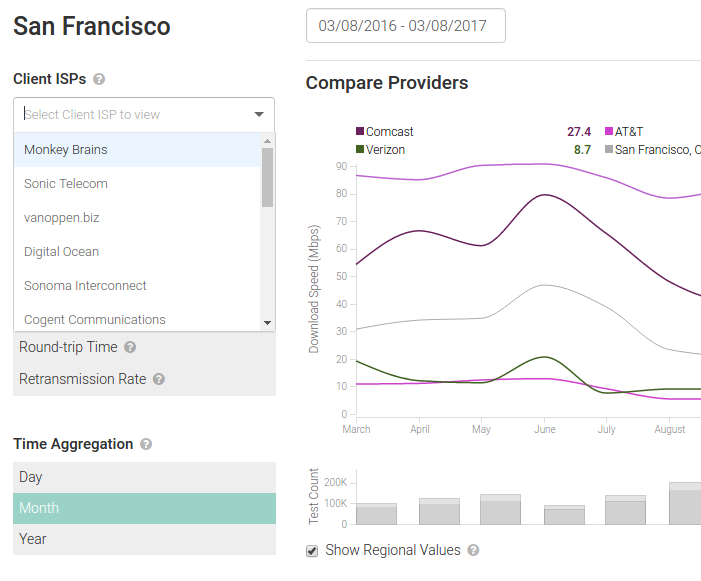Image resolution: width=701 pixels, height=581 pixels.
Task: Choose Sonoma Interconnect from the ISP list
Action: (137, 286)
